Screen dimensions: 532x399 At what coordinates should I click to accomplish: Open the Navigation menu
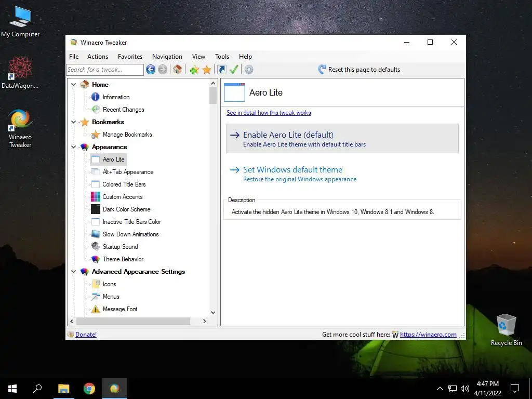point(167,56)
